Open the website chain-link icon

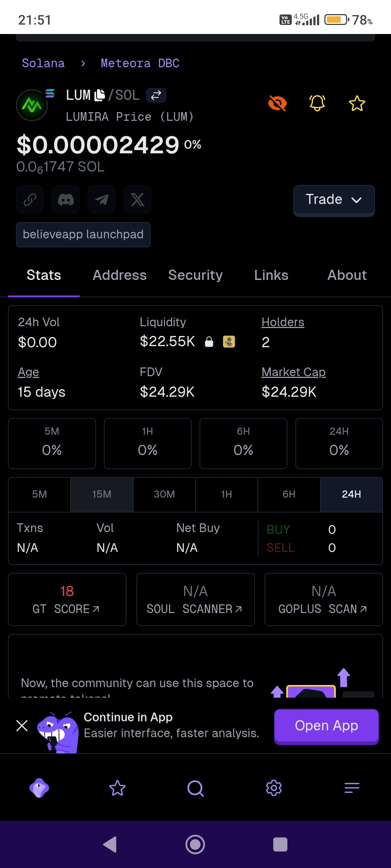click(x=30, y=199)
